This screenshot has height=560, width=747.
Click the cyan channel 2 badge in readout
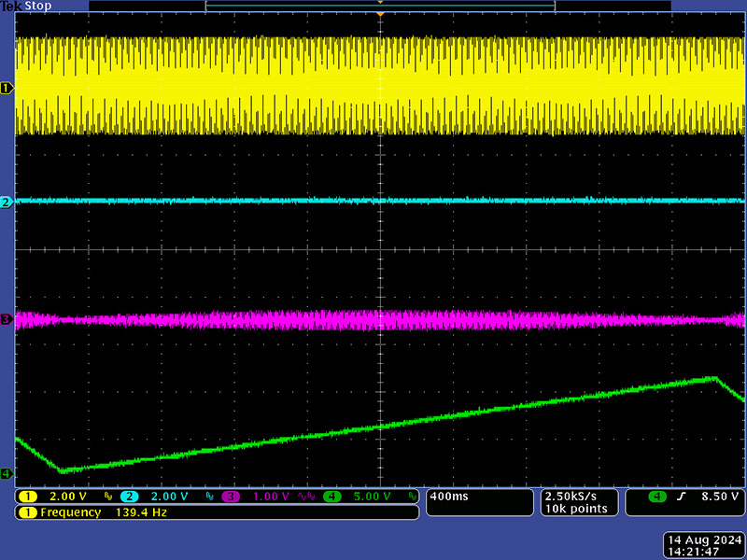pyautogui.click(x=129, y=497)
